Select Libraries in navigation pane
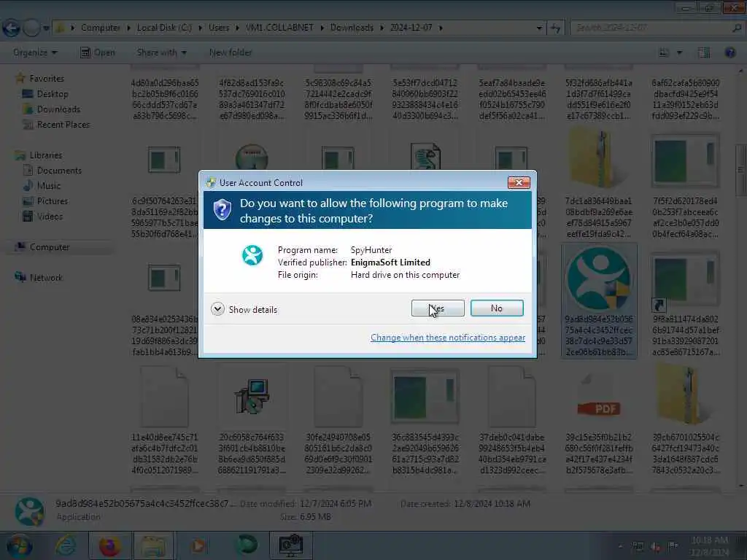Image resolution: width=747 pixels, height=560 pixels. tap(46, 155)
